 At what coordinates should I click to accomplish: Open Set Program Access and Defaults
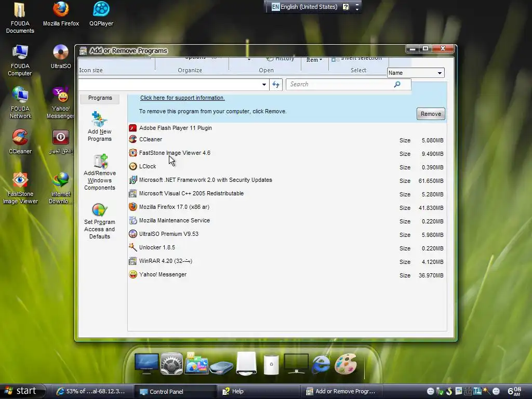tap(99, 221)
